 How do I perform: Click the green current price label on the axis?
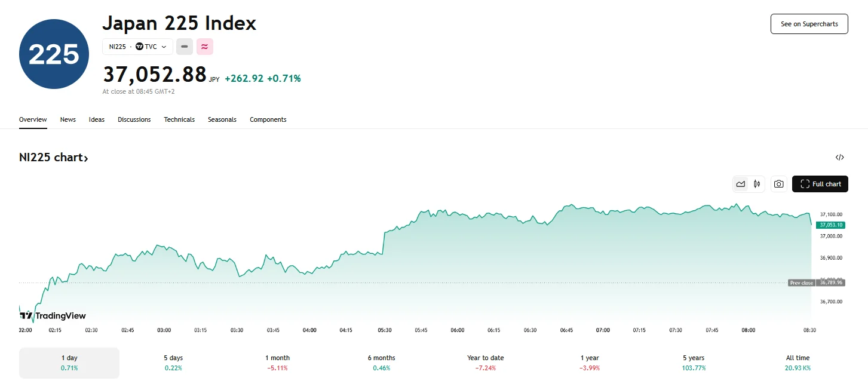[830, 225]
